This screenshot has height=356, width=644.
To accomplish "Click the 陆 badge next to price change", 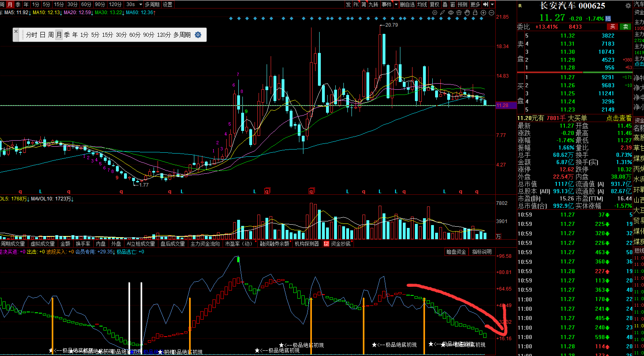I will (608, 19).
